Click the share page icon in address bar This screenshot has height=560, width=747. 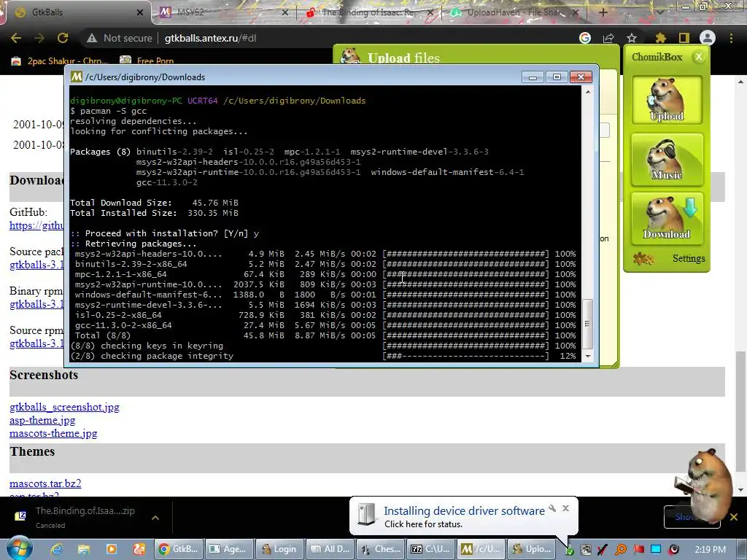click(x=608, y=38)
